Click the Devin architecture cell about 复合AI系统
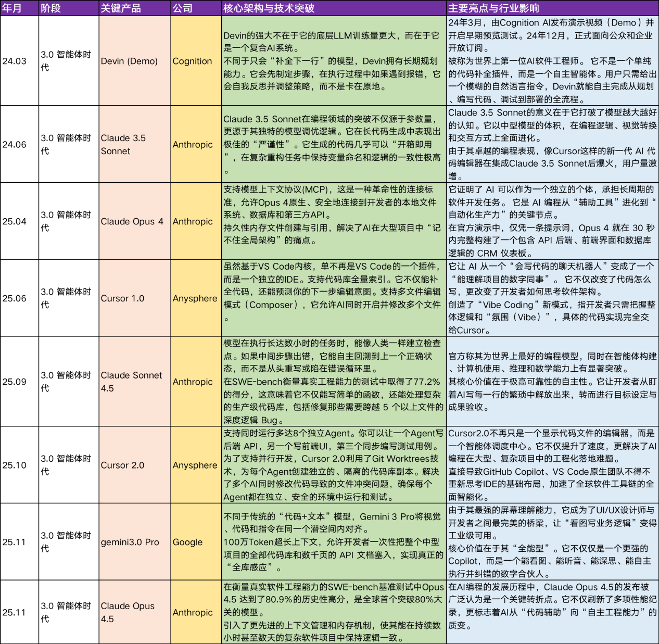The width and height of the screenshot is (659, 644). [334, 61]
